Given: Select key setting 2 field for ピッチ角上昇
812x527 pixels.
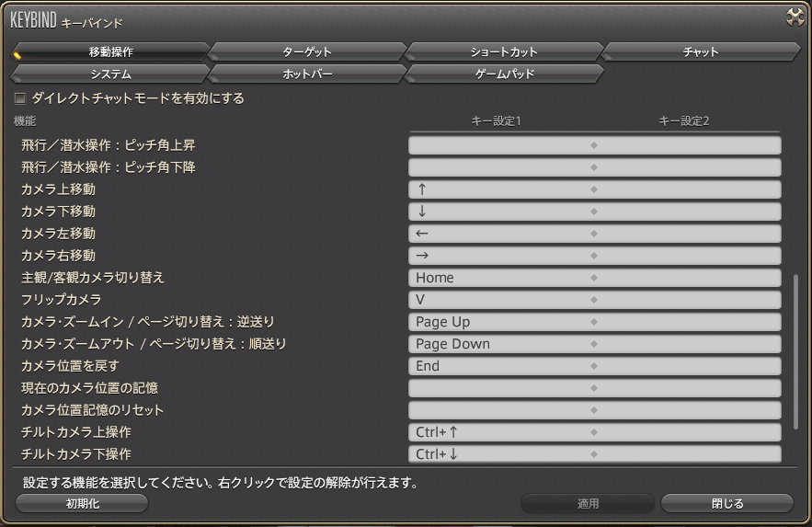Looking at the screenshot, I should (688, 145).
